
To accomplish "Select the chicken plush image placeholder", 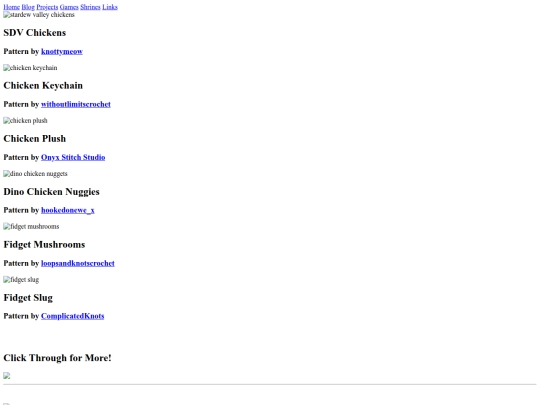I will coord(25,121).
